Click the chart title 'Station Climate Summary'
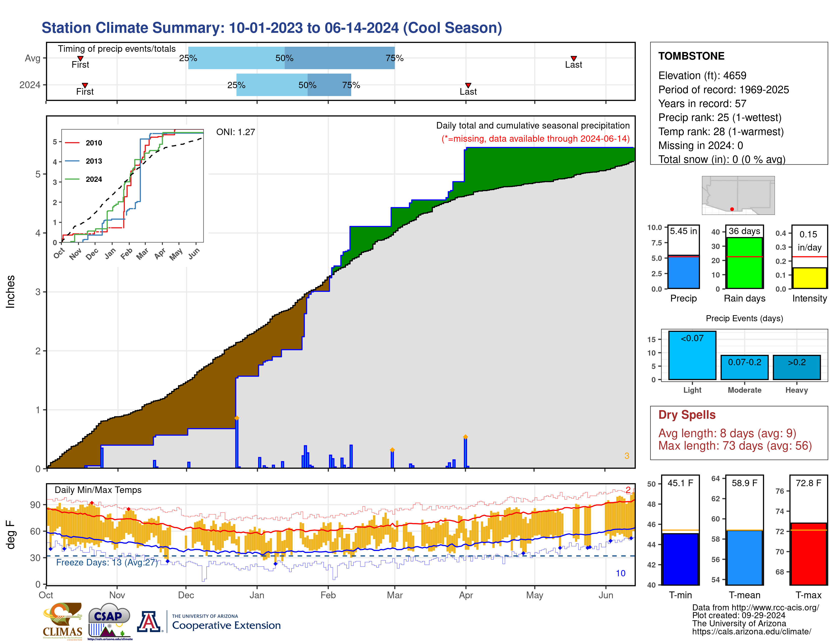The image size is (834, 644). (271, 28)
